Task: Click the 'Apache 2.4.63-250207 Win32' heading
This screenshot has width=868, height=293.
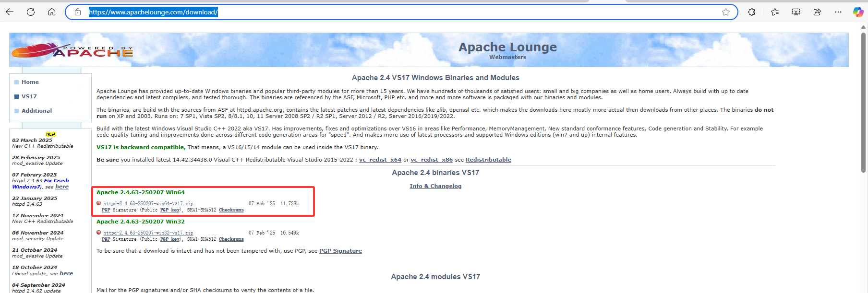Action: [141, 222]
